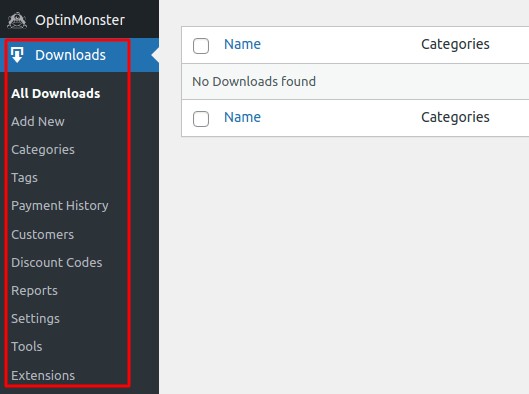Tick the select-all checkbox in table header
This screenshot has width=529, height=394.
pos(201,46)
